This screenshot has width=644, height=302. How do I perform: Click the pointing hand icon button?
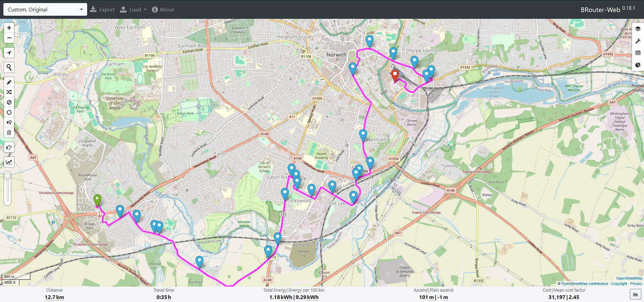pos(9,147)
